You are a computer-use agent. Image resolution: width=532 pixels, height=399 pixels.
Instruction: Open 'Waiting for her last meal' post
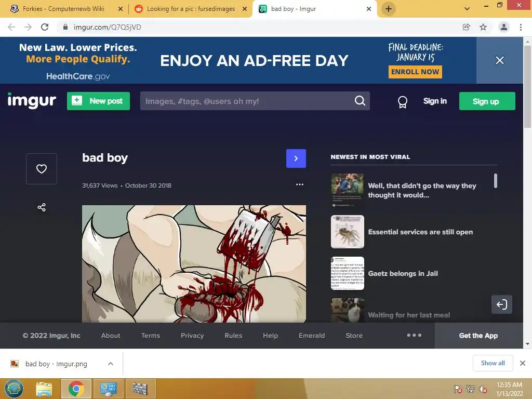(x=409, y=315)
